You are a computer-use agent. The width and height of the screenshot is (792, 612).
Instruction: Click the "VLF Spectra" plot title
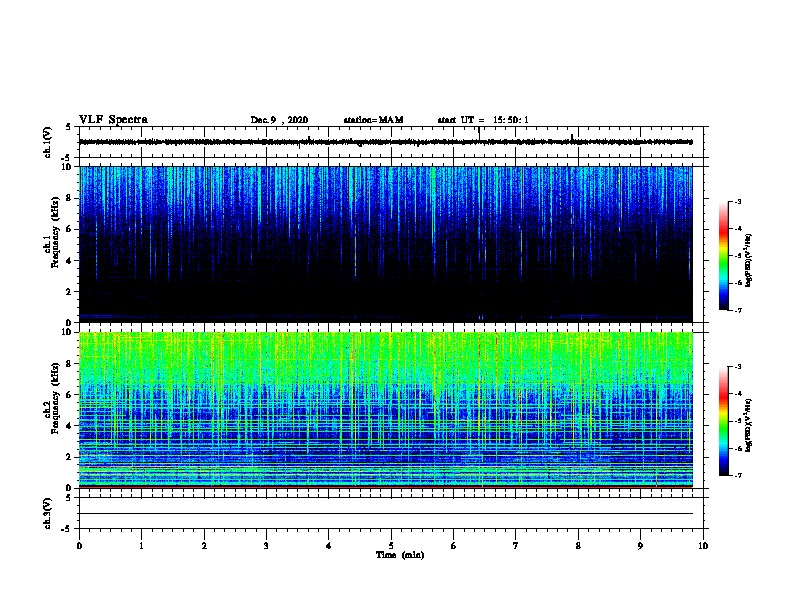[113, 120]
